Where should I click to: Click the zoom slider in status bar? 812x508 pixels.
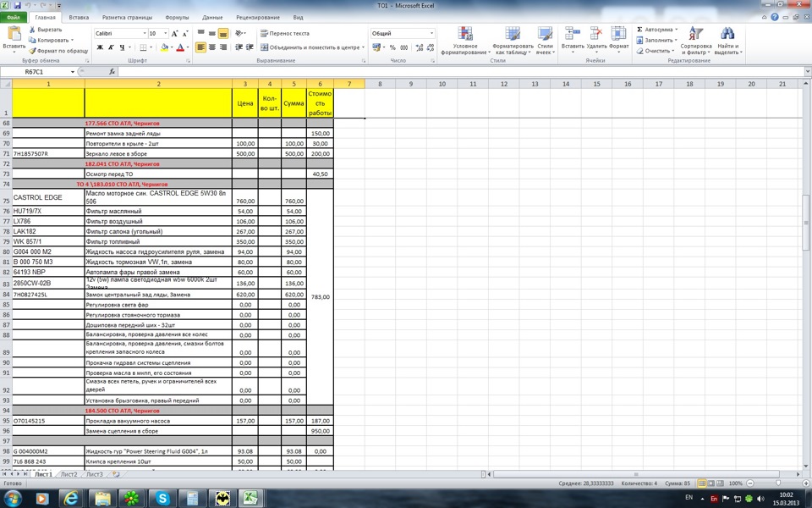[x=778, y=483]
